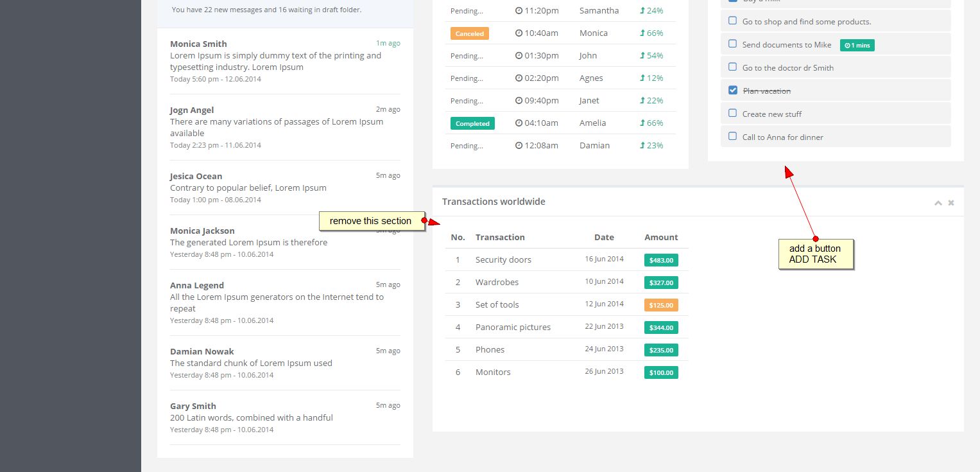Image resolution: width=980 pixels, height=472 pixels.
Task: Click the green up arrow beside 24%
Action: (x=642, y=11)
